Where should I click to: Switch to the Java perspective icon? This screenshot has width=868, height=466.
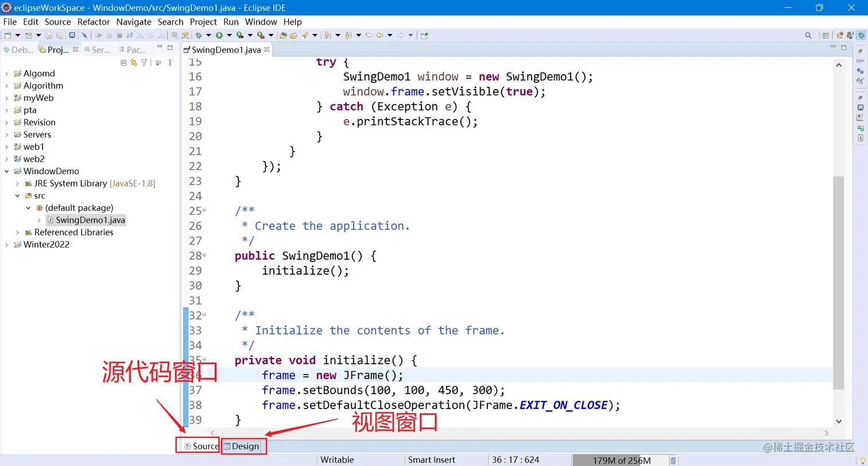point(850,35)
